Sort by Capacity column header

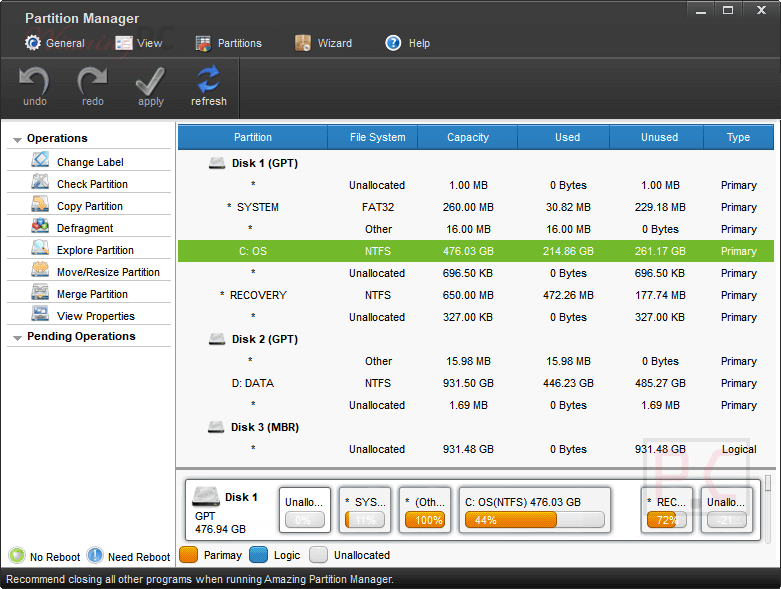[x=468, y=137]
